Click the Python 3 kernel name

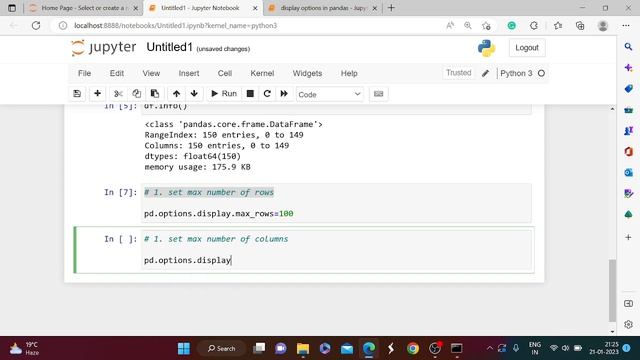pos(516,73)
